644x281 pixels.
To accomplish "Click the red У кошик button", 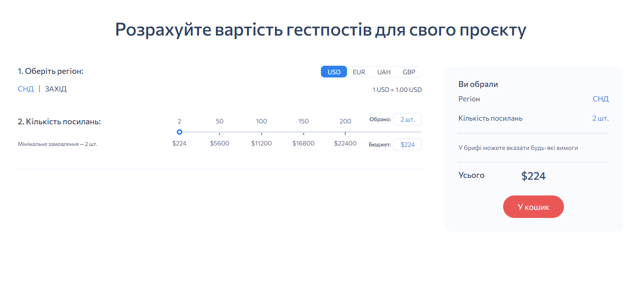I will (533, 207).
